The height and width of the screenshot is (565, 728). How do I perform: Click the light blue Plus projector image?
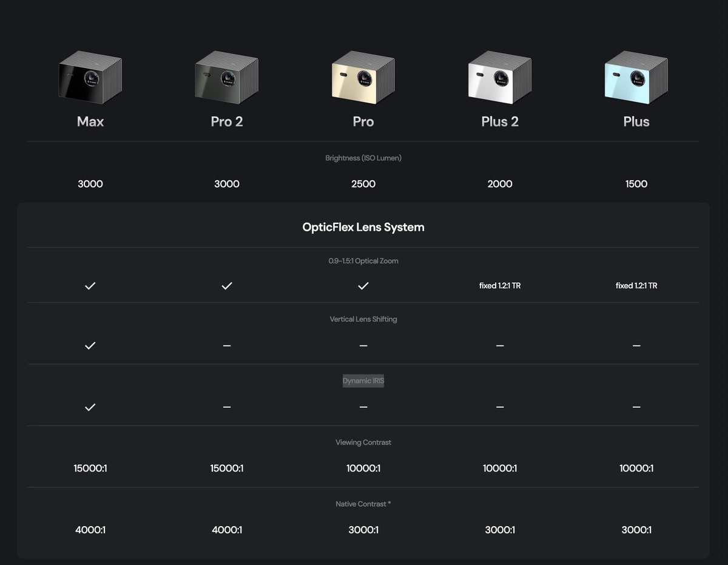(x=636, y=78)
